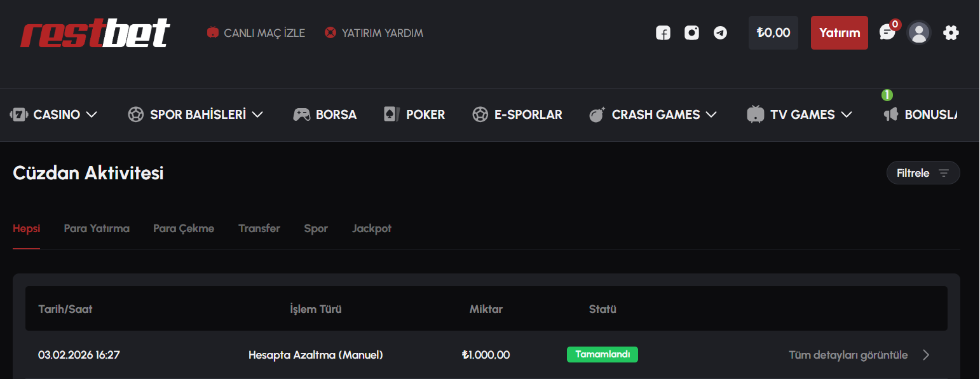
Task: Open the Instagram social icon
Action: pos(691,33)
